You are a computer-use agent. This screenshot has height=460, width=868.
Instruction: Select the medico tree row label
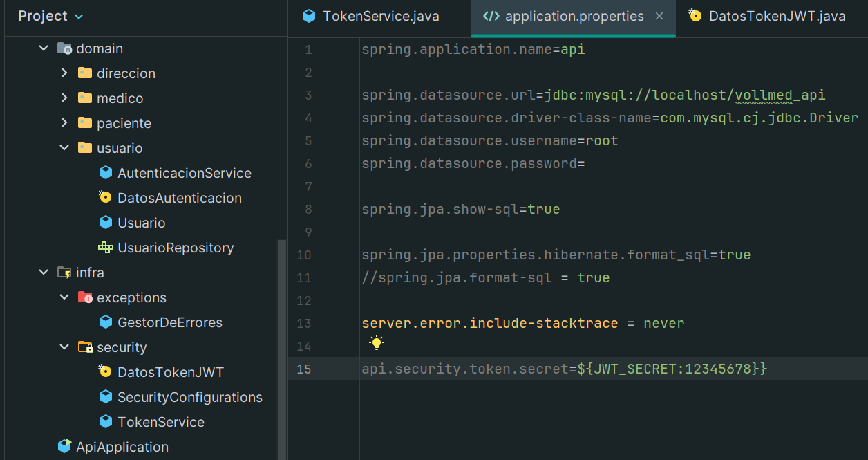coord(120,98)
